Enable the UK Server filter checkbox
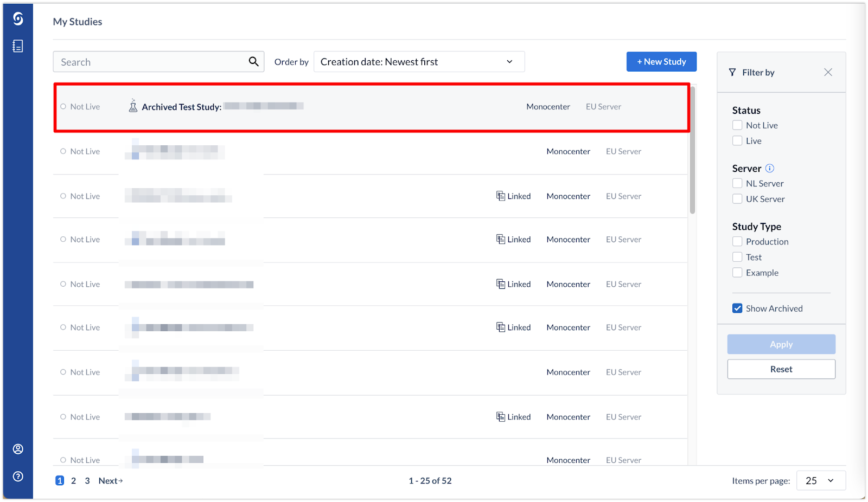Viewport: 868px width, 502px height. (737, 199)
